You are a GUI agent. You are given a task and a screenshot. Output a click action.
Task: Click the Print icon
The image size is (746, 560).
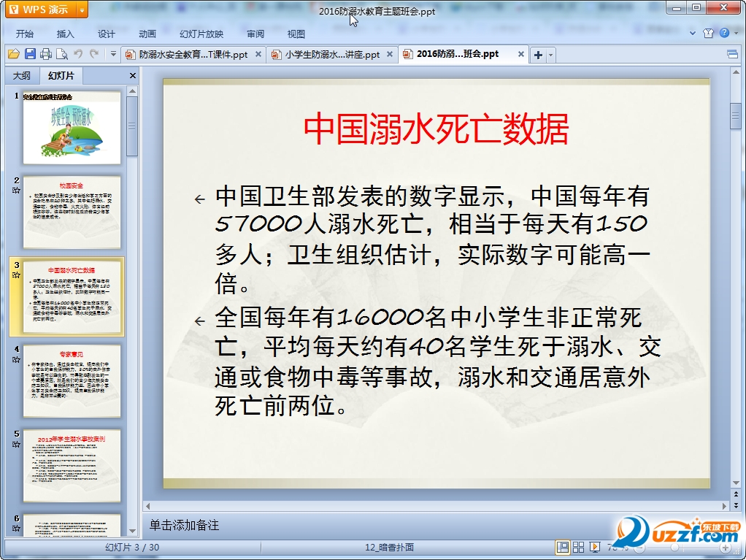[46, 54]
